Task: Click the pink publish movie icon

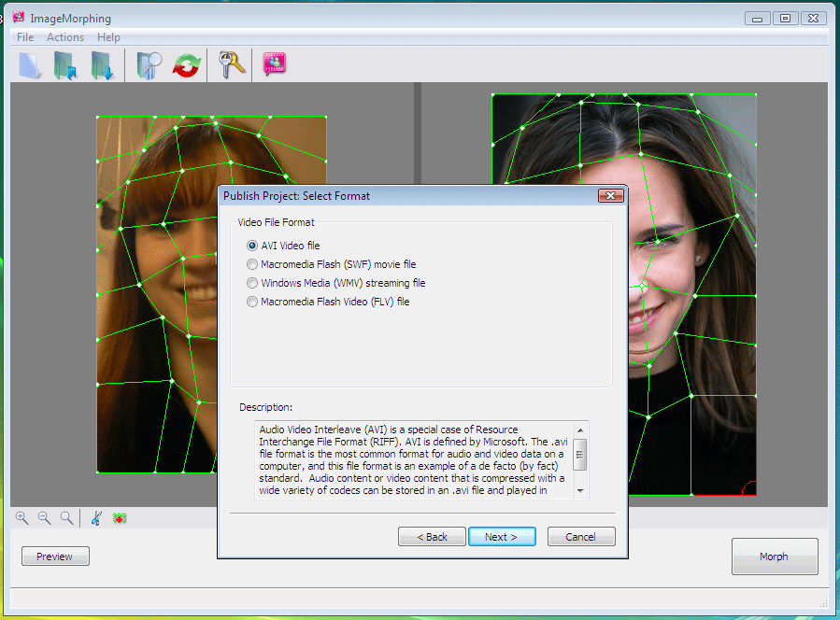Action: pyautogui.click(x=275, y=63)
